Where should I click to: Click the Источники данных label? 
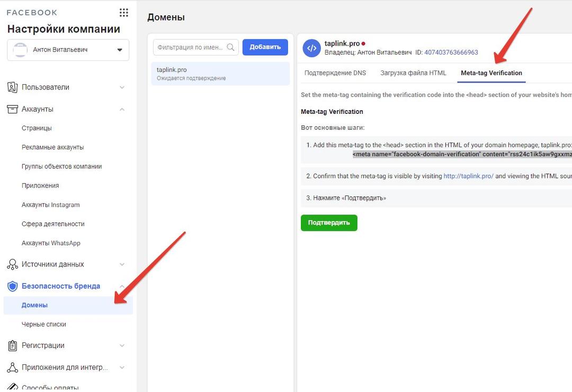(x=52, y=264)
